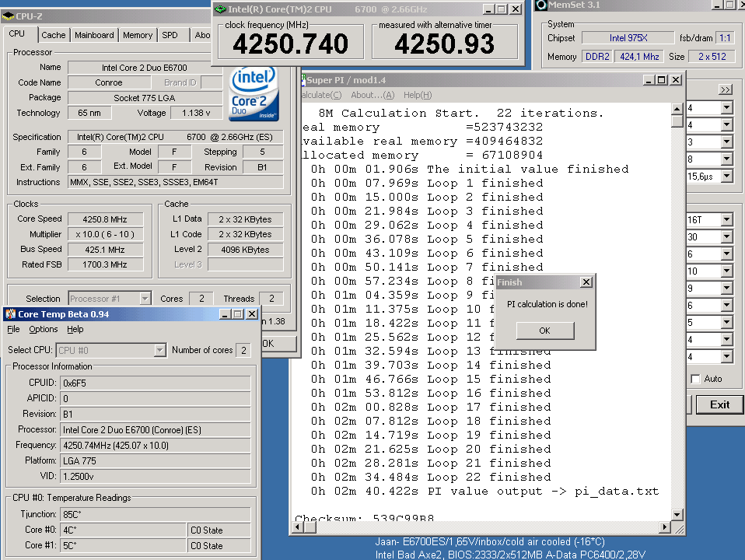Screen dimensions: 745x560
Task: Minimize the Super PI window
Action: click(649, 80)
